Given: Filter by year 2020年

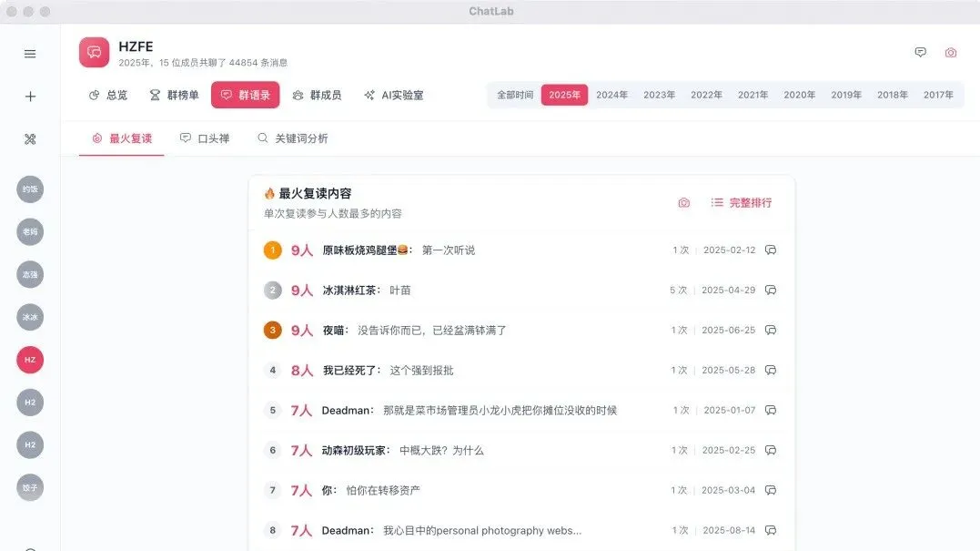Looking at the screenshot, I should pyautogui.click(x=799, y=95).
